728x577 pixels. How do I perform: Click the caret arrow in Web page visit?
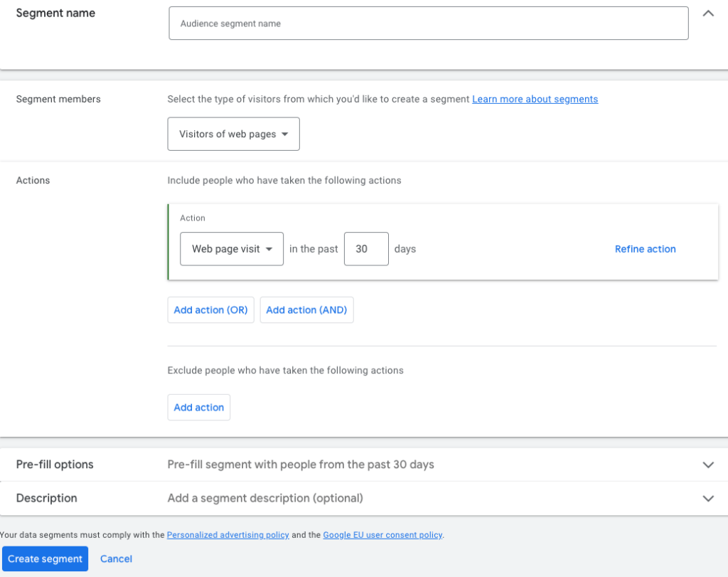(269, 249)
